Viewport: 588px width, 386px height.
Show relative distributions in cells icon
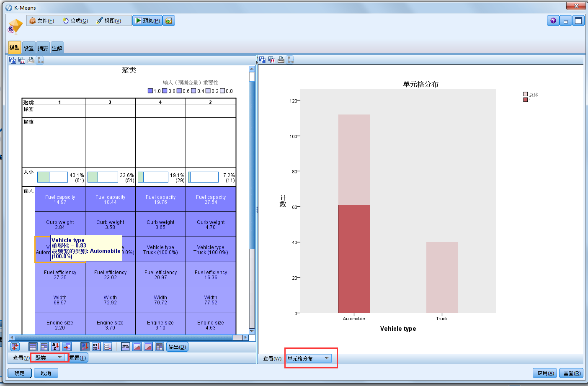click(148, 347)
